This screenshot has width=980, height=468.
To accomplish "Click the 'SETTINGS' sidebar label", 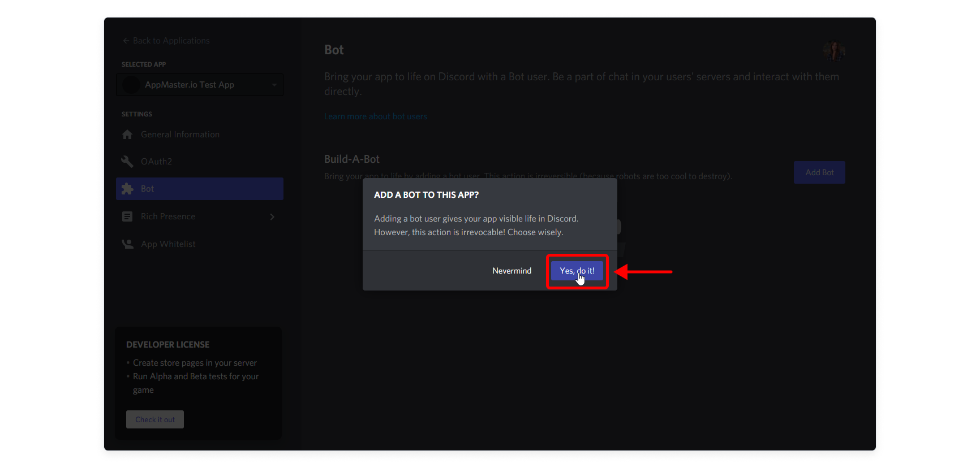I will [137, 114].
